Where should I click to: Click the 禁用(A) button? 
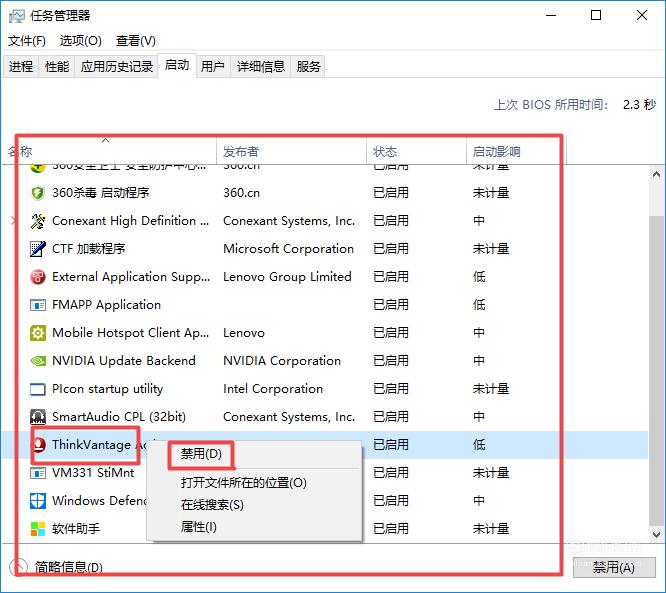pos(614,567)
